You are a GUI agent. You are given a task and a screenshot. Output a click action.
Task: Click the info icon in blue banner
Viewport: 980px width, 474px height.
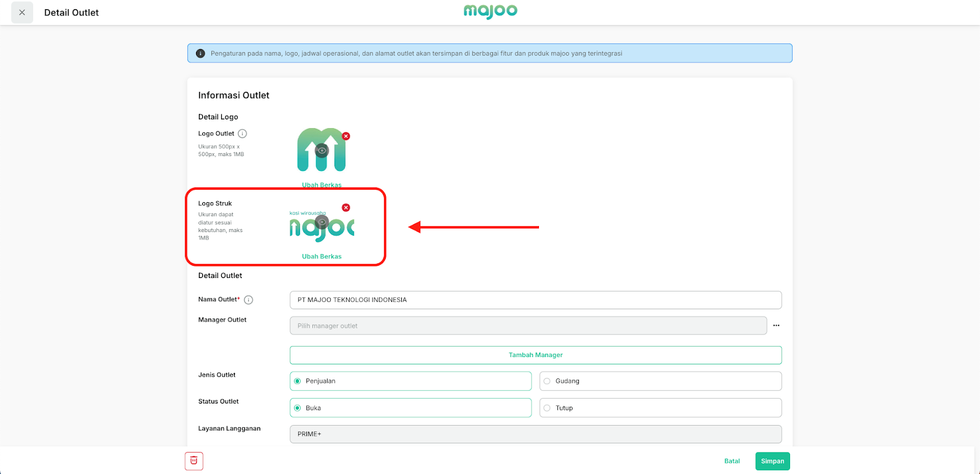point(200,53)
